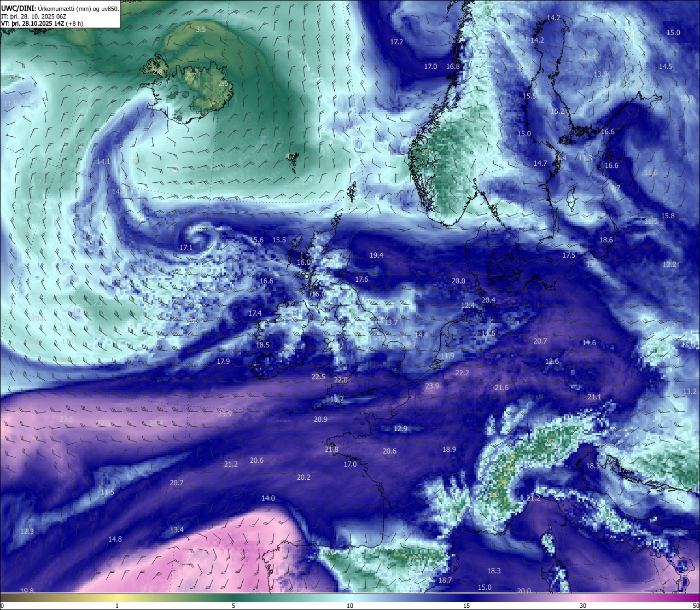
Task: Select the 21.8 value over Brittany
Action: (x=331, y=449)
